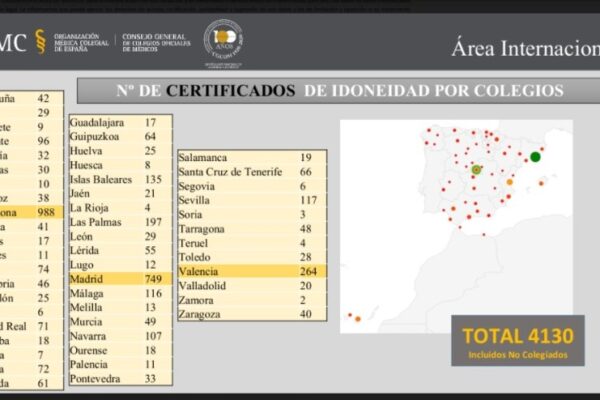Screen dimensions: 600x400
Task: Click the Madrid marker on the map
Action: [477, 170]
